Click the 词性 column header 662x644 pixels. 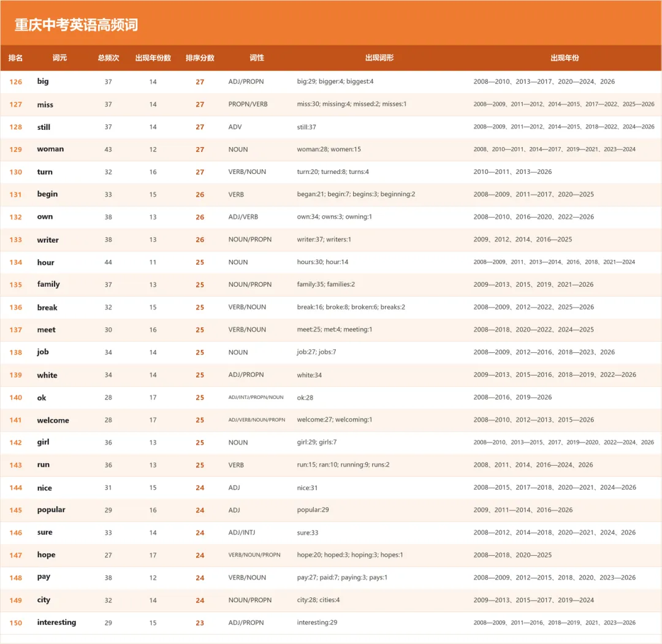point(257,58)
